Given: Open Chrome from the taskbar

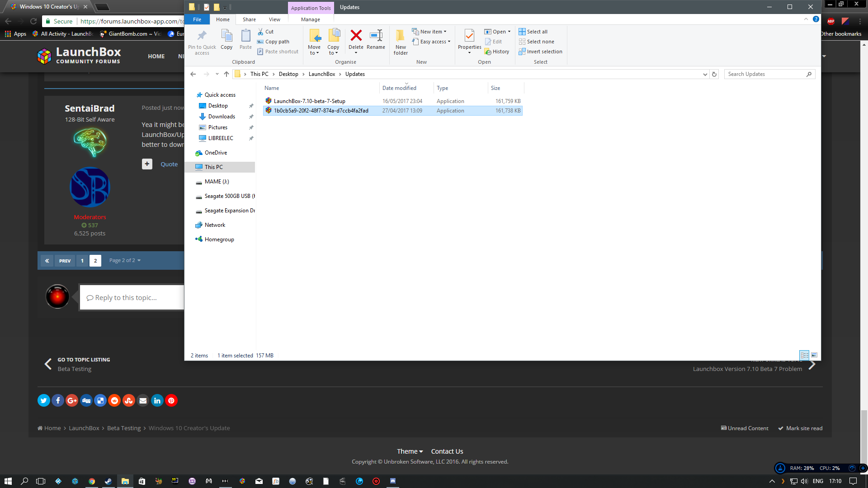Looking at the screenshot, I should tap(92, 481).
